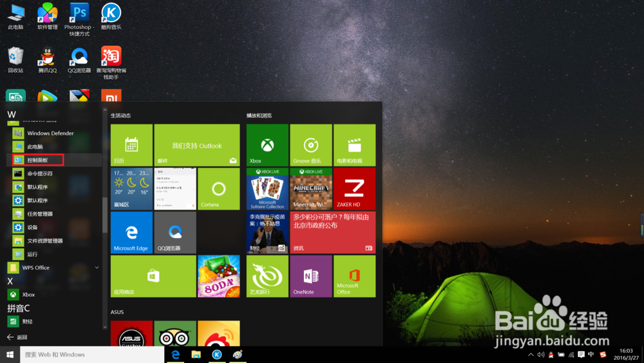Open Microsoft Edge tile

click(131, 232)
